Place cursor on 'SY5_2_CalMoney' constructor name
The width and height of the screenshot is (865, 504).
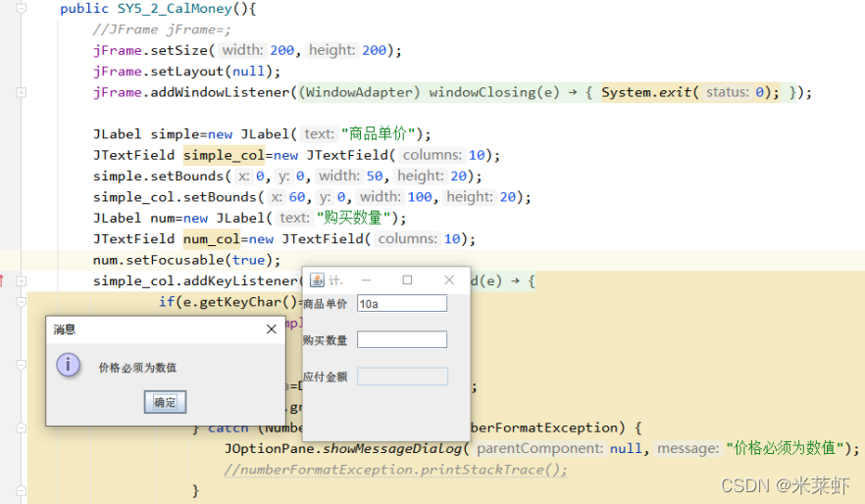[x=175, y=9]
